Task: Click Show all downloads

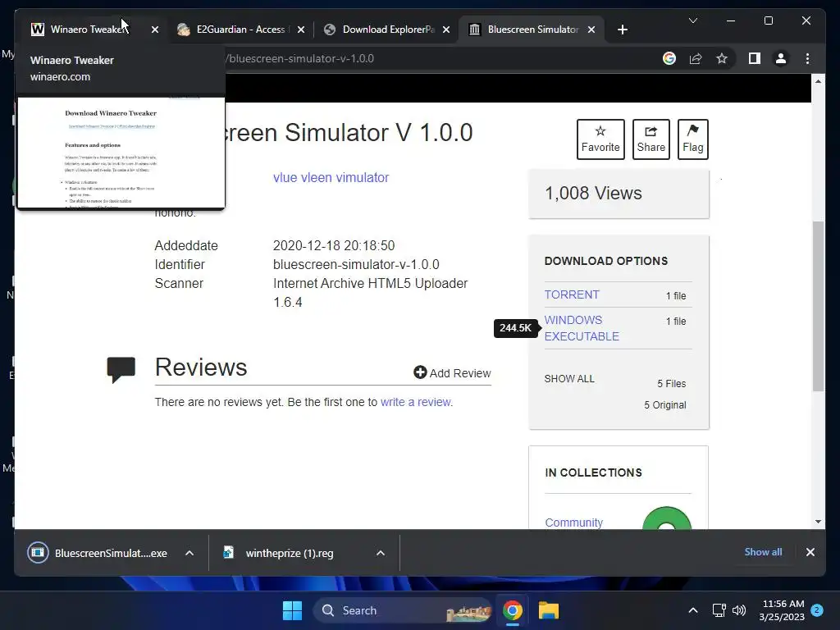Action: (x=763, y=552)
